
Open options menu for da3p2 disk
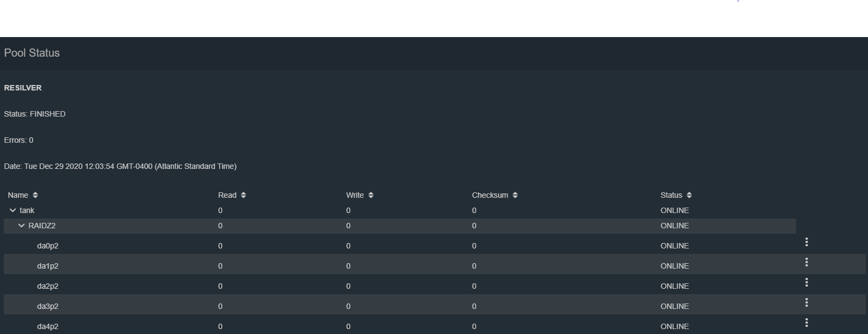(x=806, y=302)
